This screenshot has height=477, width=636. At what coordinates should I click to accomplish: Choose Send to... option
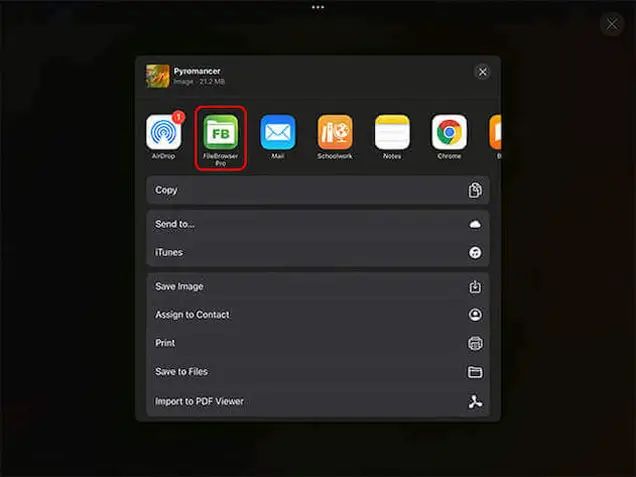[318, 224]
